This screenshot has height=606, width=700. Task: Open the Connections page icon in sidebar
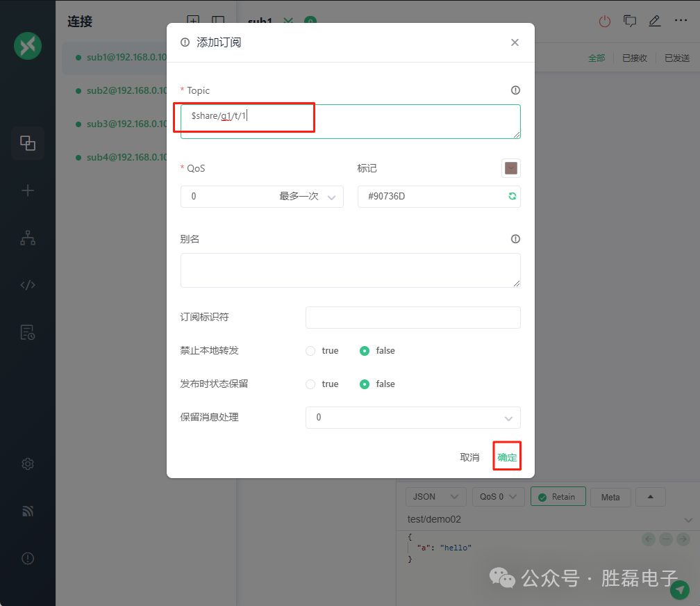[28, 143]
